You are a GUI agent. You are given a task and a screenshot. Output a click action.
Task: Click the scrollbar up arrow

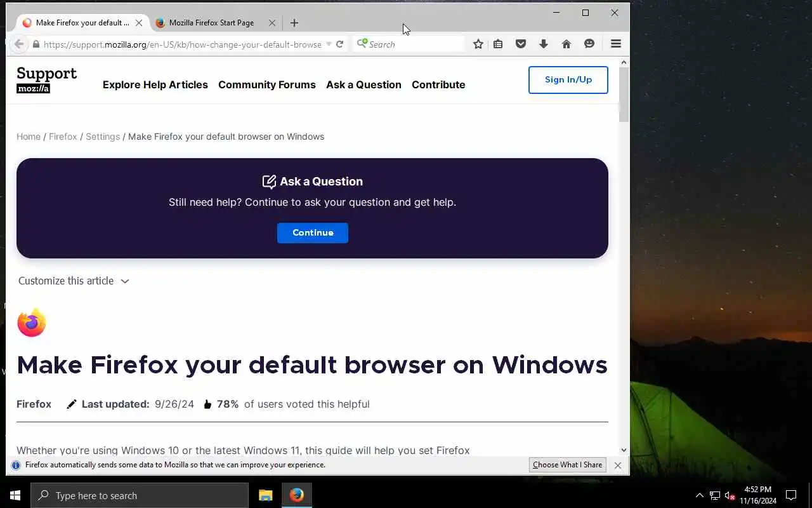click(624, 62)
